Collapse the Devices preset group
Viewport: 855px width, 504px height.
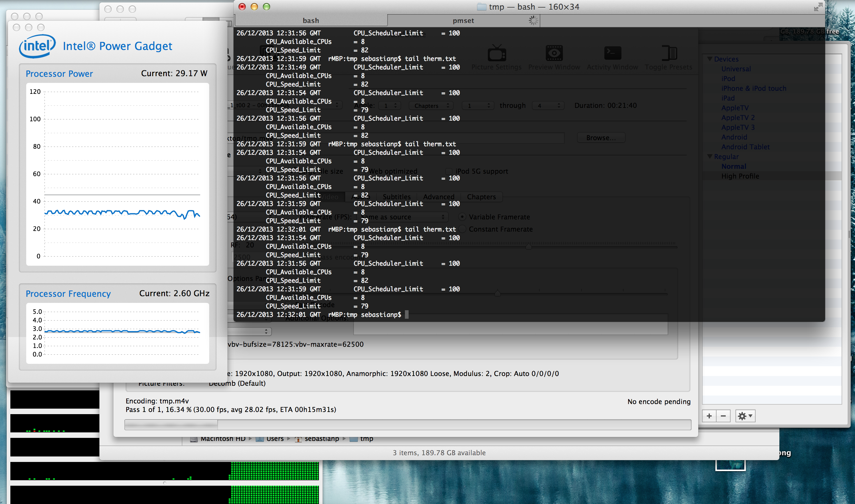pyautogui.click(x=710, y=59)
